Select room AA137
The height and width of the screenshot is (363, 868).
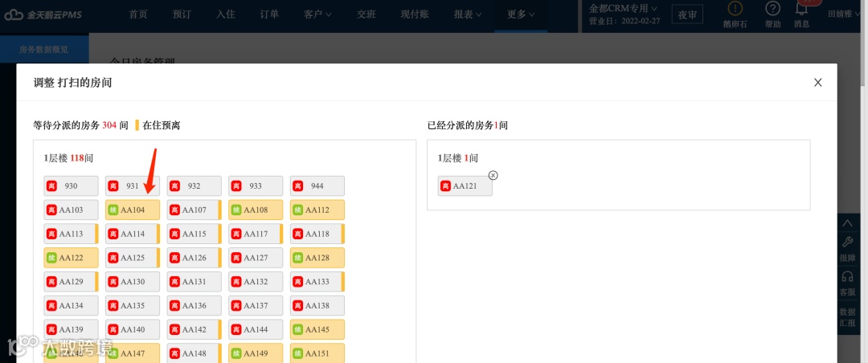(x=256, y=305)
